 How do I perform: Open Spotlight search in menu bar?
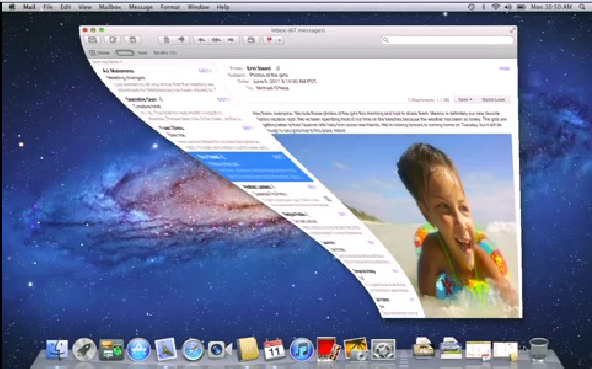click(582, 7)
